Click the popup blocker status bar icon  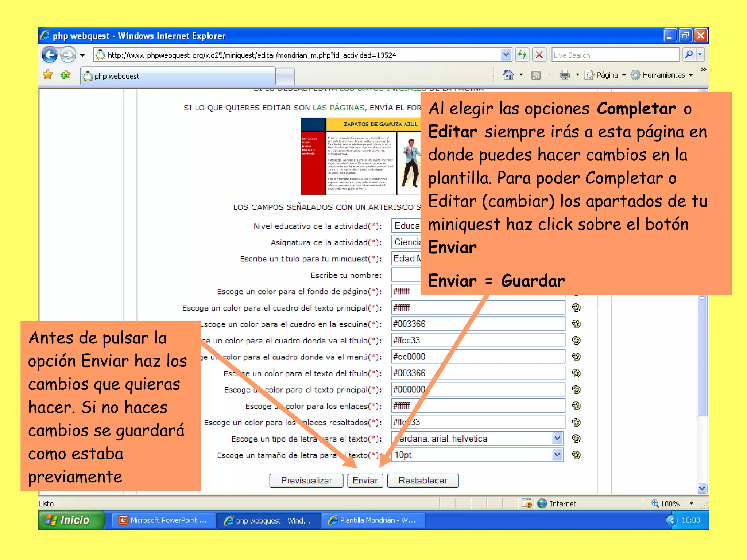(527, 503)
